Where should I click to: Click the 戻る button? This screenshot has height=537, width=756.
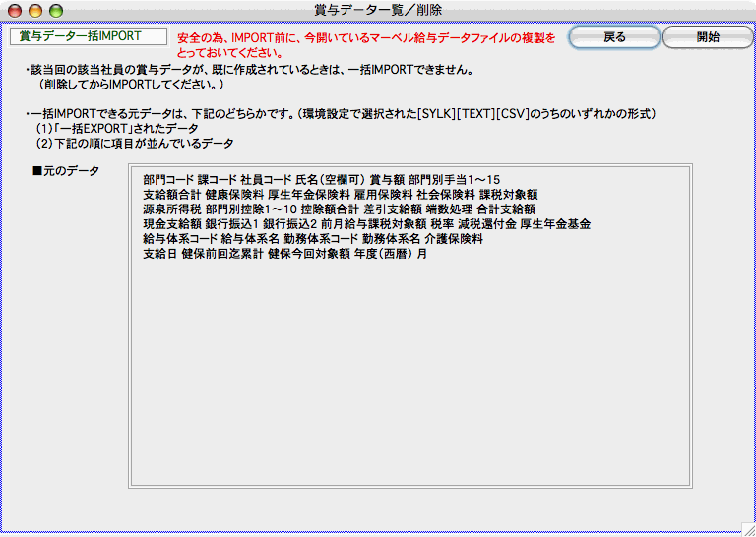613,37
